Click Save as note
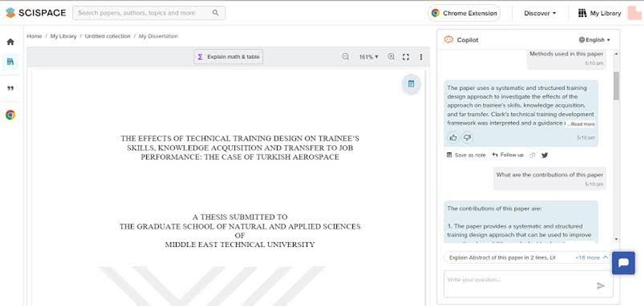 point(466,155)
